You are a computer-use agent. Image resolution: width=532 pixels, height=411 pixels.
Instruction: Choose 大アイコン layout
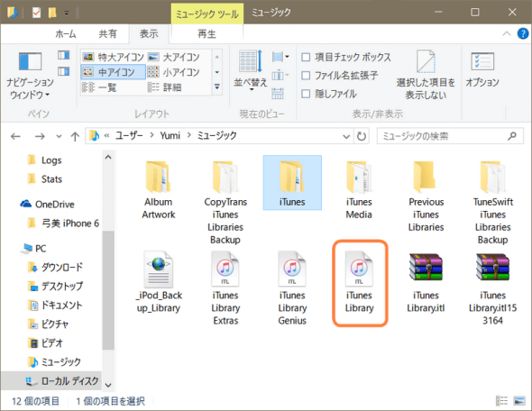174,57
